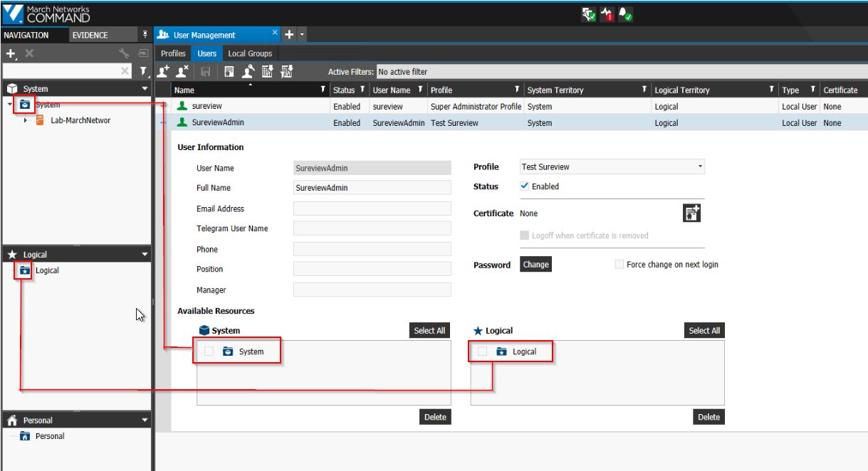Click the pin icon next to EVIDENCE tab
Image resolution: width=868 pixels, height=471 pixels.
146,33
